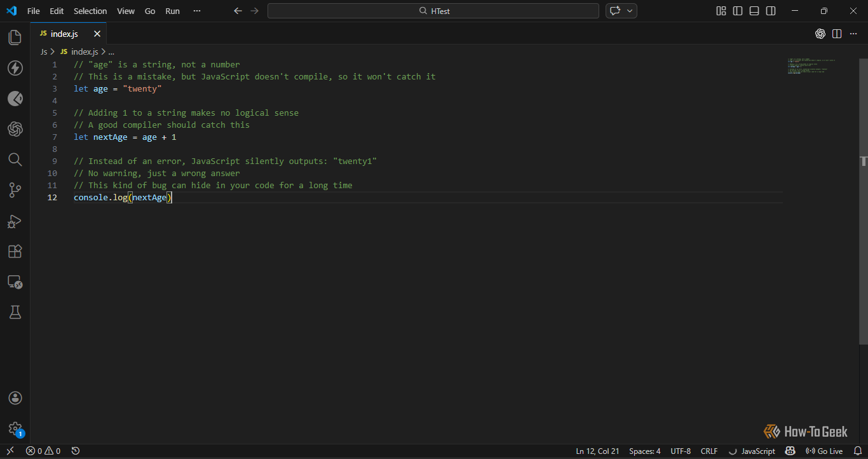The image size is (868, 459).
Task: Open the Run and Debug view
Action: pyautogui.click(x=15, y=221)
